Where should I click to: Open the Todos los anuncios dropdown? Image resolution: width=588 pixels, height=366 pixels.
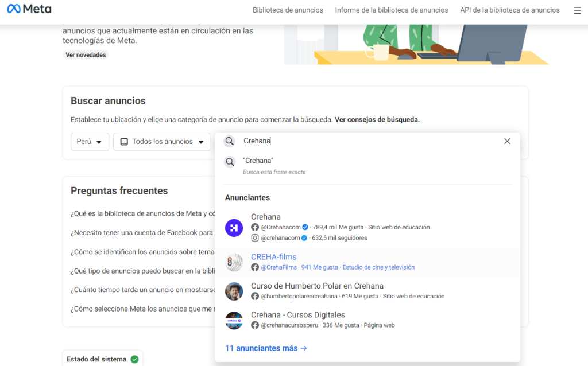pyautogui.click(x=162, y=142)
